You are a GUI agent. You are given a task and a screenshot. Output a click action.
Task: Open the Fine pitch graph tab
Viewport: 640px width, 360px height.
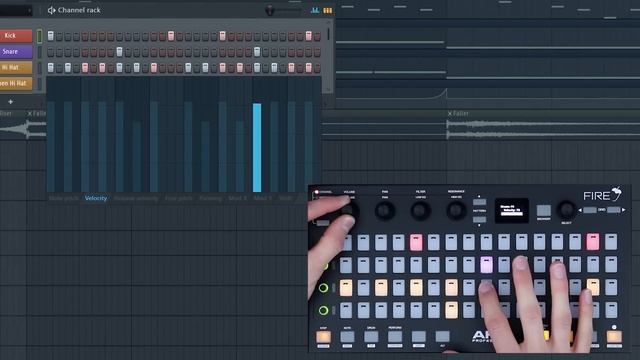point(179,198)
